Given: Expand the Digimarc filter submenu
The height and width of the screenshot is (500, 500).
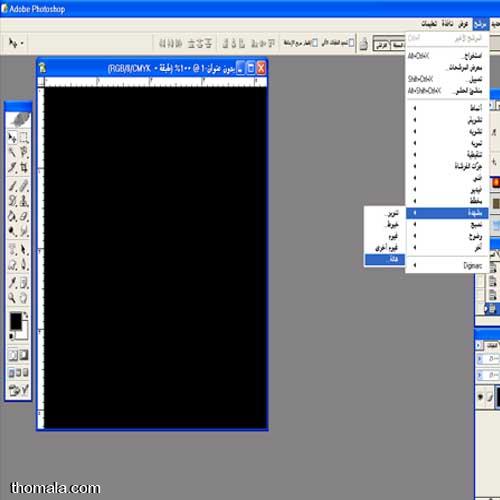Looking at the screenshot, I should tap(447, 265).
